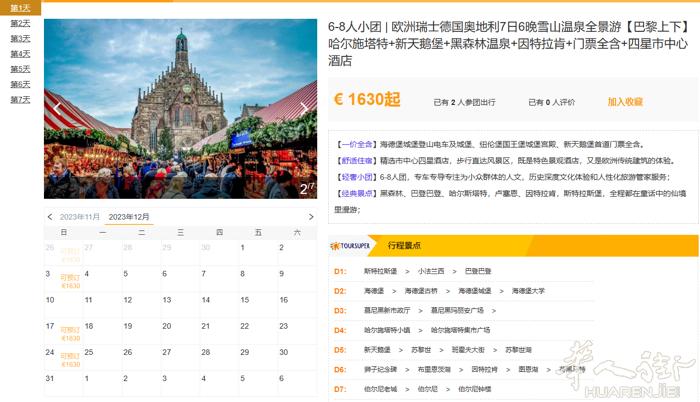Click 因特拉肯 in D6 itinerary
This screenshot has width=700, height=402.
(484, 369)
